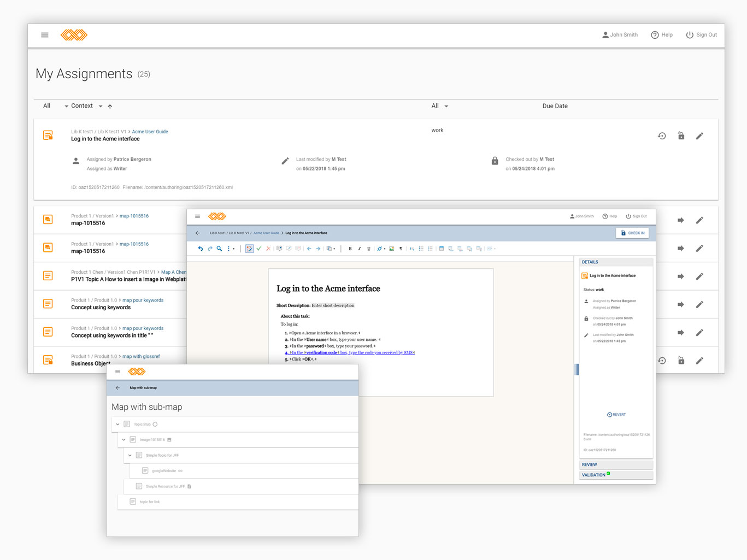
Task: Click John Smith menu in My Assignments header
Action: coord(620,35)
